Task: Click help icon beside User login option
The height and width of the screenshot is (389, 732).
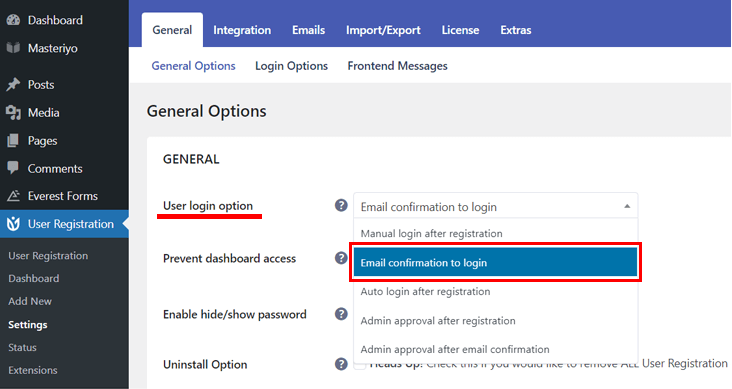Action: (x=341, y=205)
